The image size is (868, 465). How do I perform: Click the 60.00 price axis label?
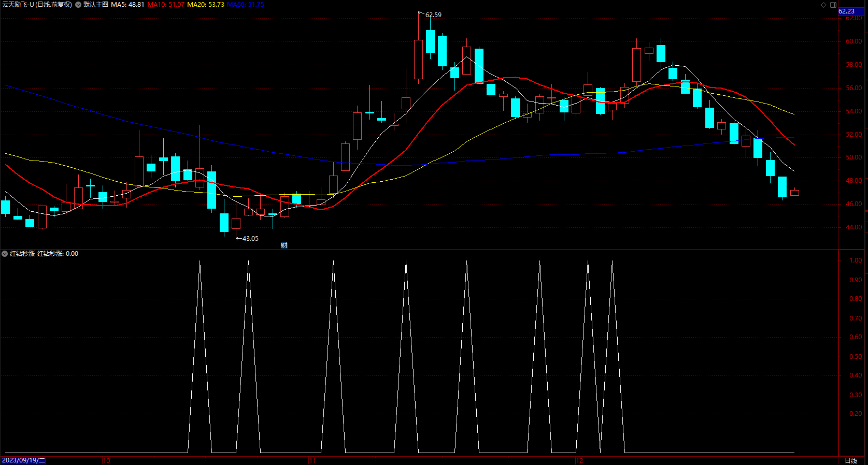[x=854, y=41]
